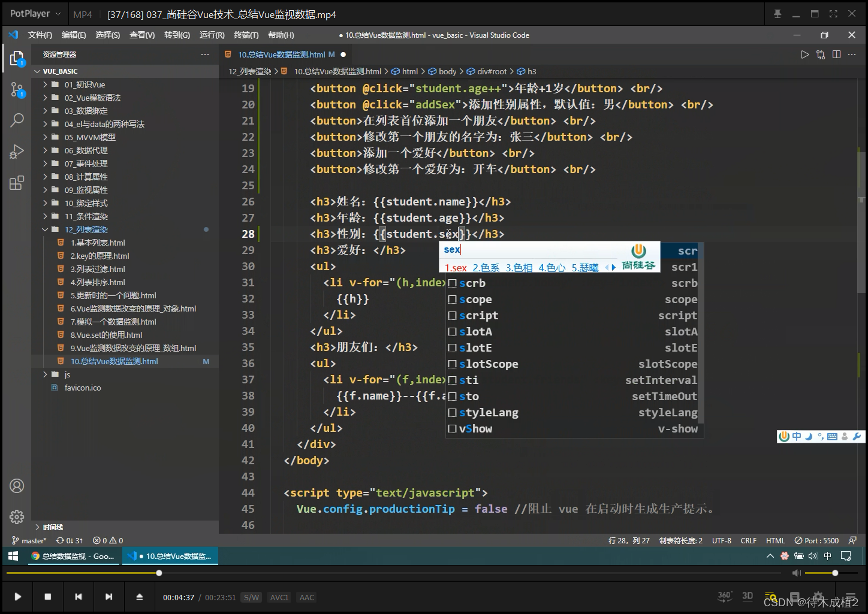Open Windows notification center icon
The width and height of the screenshot is (868, 614).
(x=846, y=556)
